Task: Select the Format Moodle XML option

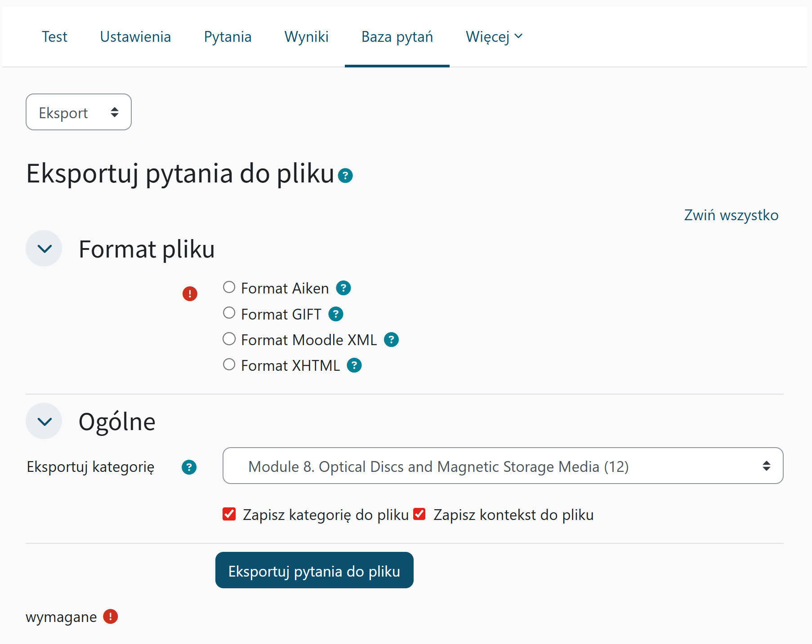Action: [229, 338]
